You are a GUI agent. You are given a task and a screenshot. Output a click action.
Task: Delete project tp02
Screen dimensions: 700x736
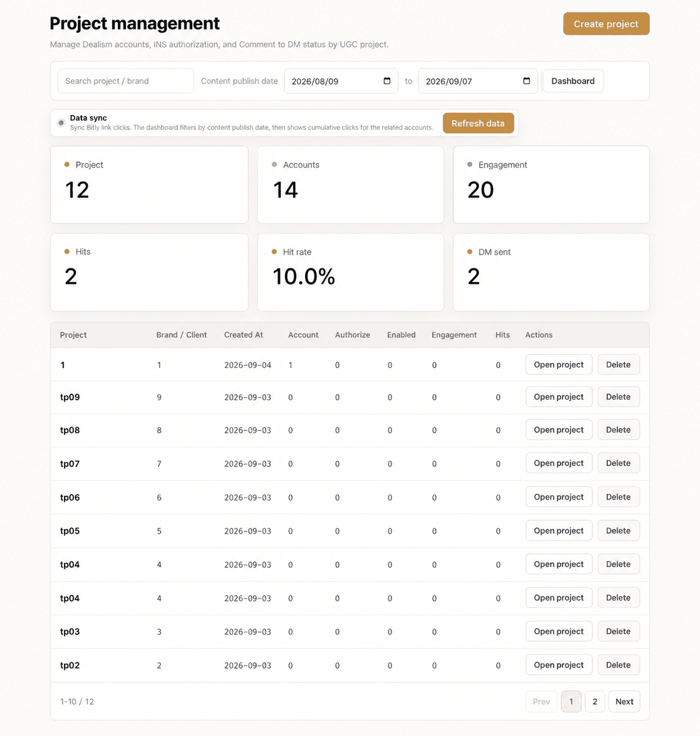point(618,665)
